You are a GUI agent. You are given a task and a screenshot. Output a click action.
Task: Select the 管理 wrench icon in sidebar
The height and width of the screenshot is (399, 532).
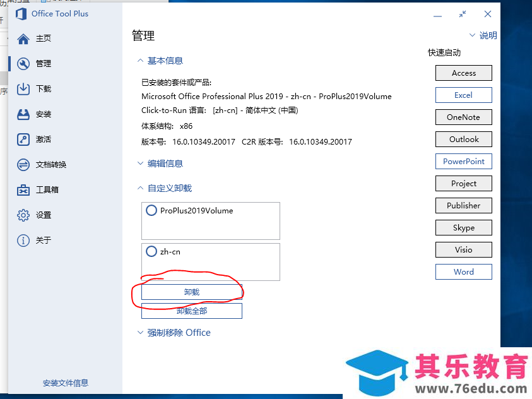click(x=23, y=64)
